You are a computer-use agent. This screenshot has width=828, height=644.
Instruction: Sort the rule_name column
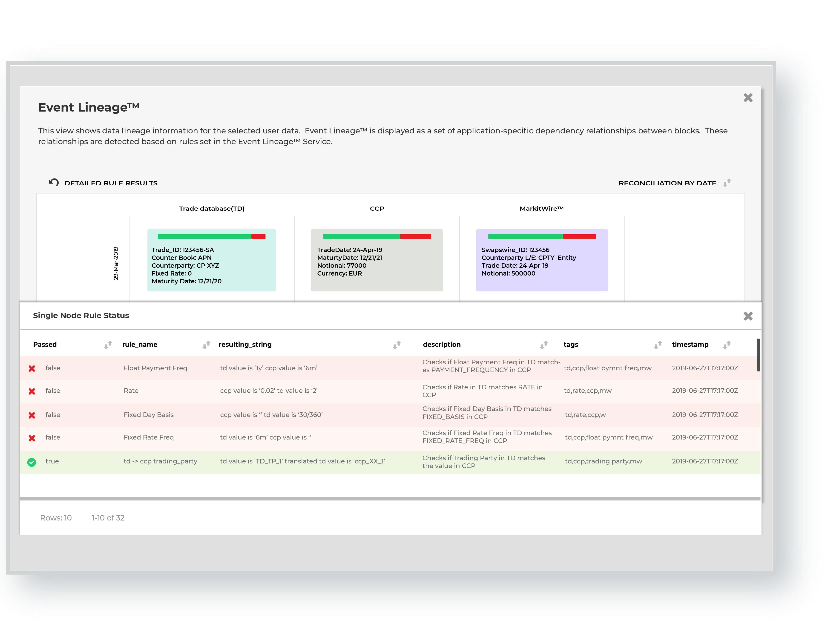pos(206,345)
